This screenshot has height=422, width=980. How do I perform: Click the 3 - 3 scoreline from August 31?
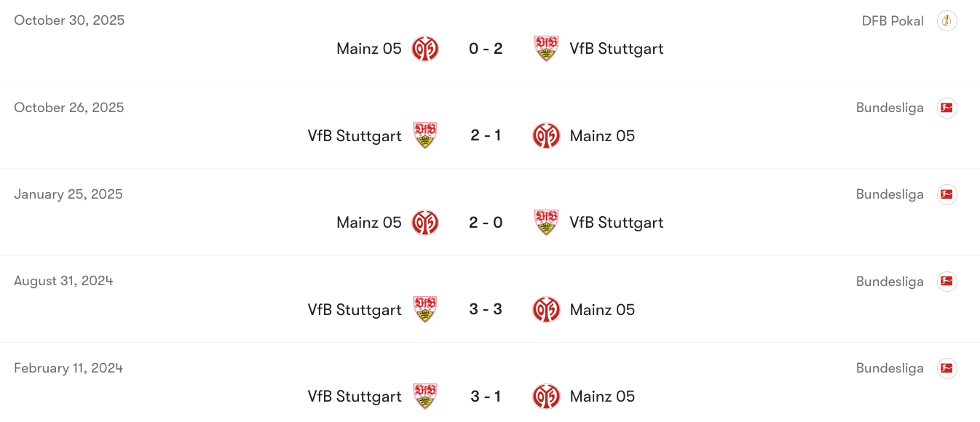(486, 309)
